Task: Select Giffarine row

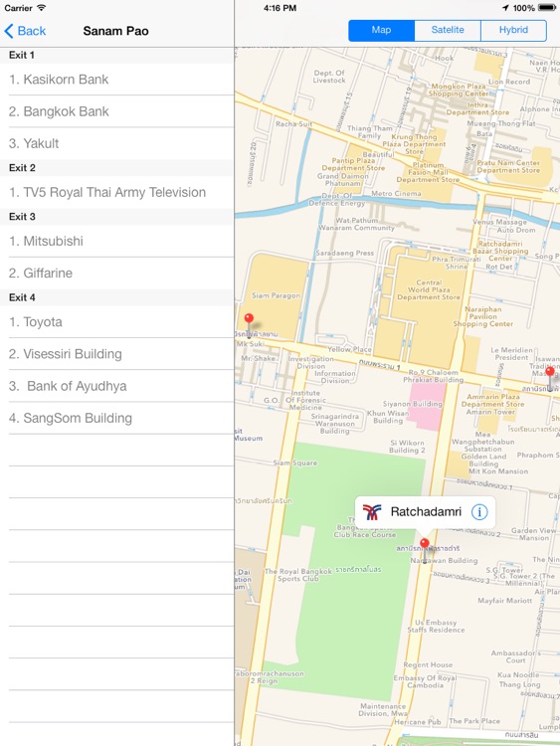Action: 117,274
